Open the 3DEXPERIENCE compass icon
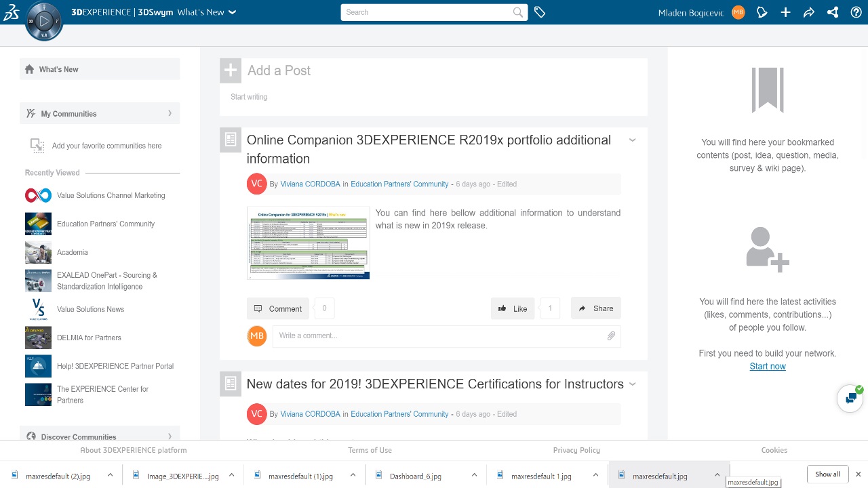Image resolution: width=868 pixels, height=488 pixels. tap(44, 21)
